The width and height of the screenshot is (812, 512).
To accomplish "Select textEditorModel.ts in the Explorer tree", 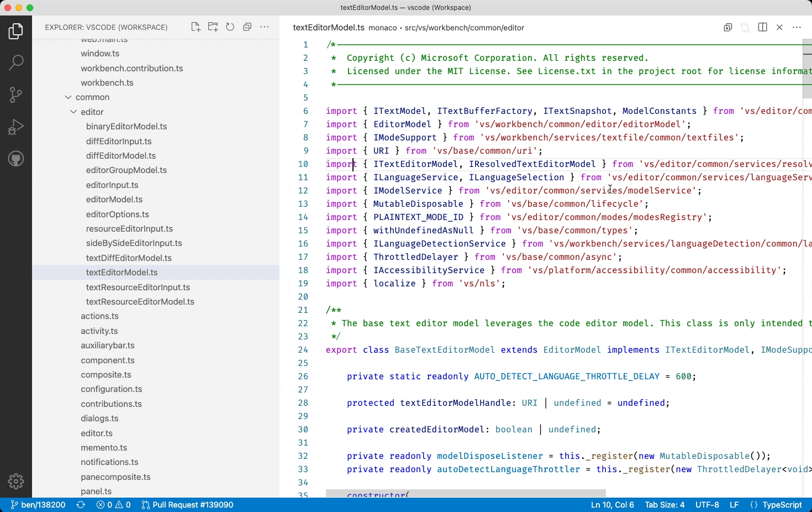I will (x=156, y=273).
